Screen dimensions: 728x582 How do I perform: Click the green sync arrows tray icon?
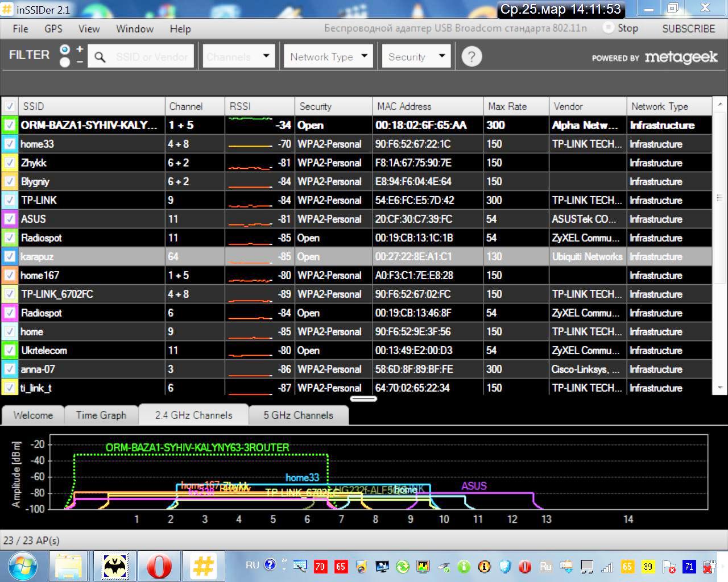(x=402, y=566)
